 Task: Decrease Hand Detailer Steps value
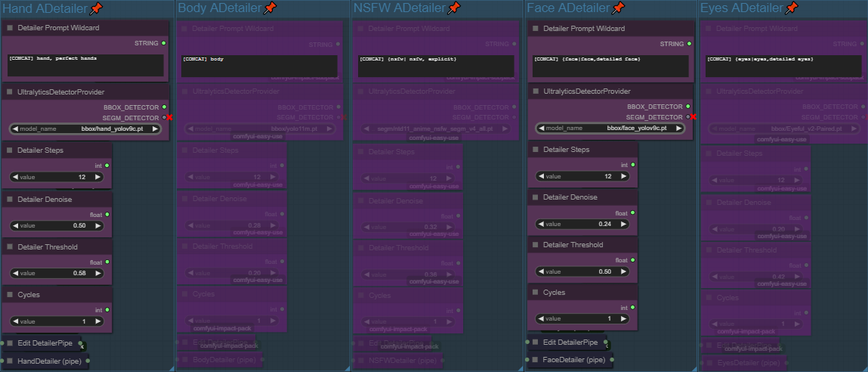(x=15, y=177)
